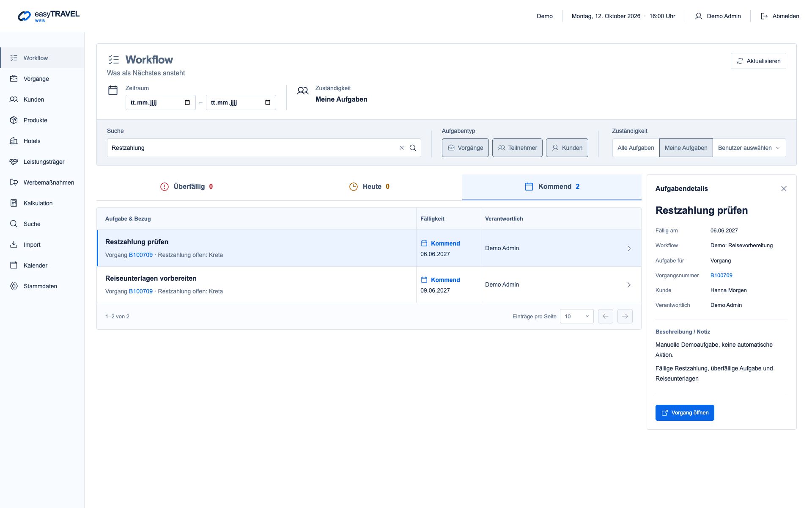The height and width of the screenshot is (508, 812).
Task: Close the Aufgabendetails panel
Action: point(784,189)
